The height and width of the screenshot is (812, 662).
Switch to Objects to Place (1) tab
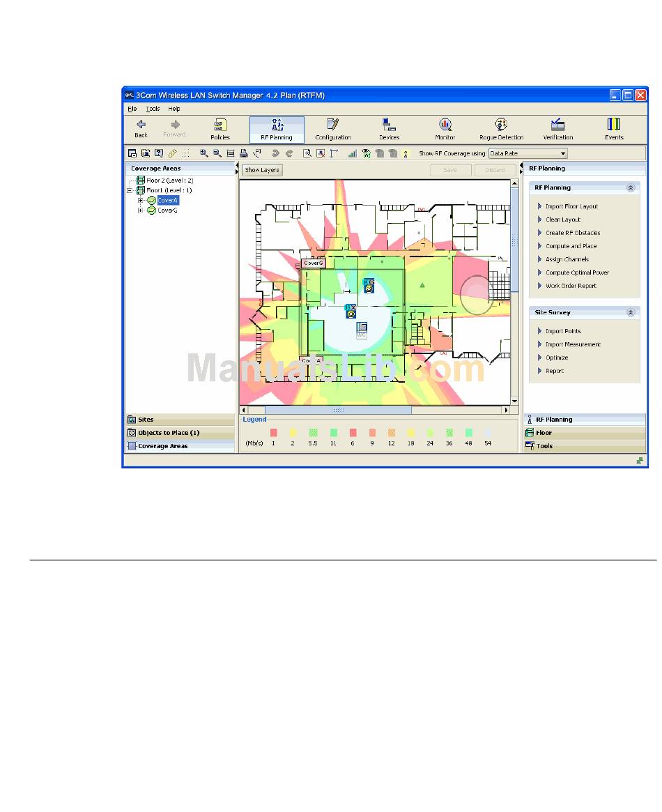click(x=180, y=432)
